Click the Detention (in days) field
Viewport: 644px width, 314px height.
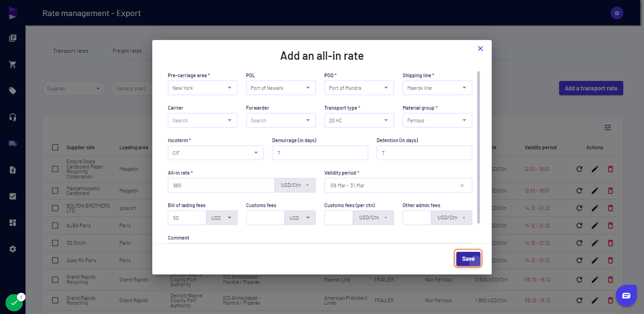click(424, 153)
